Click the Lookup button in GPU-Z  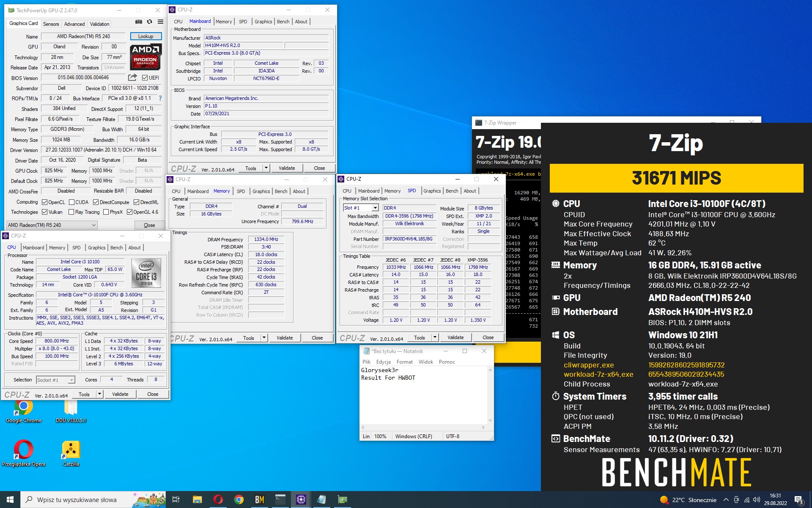pos(145,36)
